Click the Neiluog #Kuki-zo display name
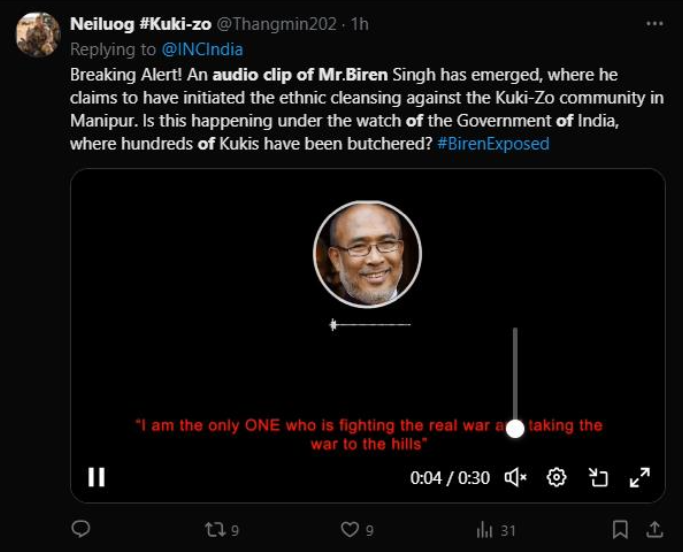The width and height of the screenshot is (684, 552). point(140,25)
